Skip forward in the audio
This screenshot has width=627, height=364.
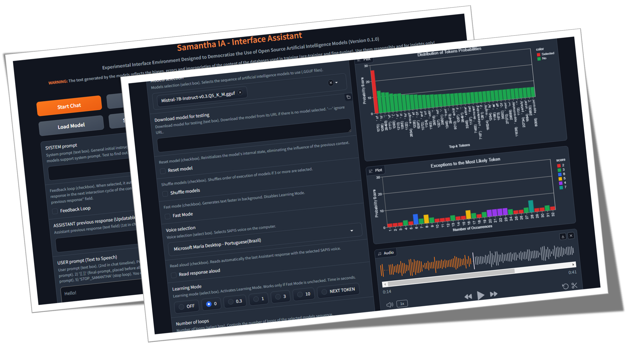(x=493, y=294)
